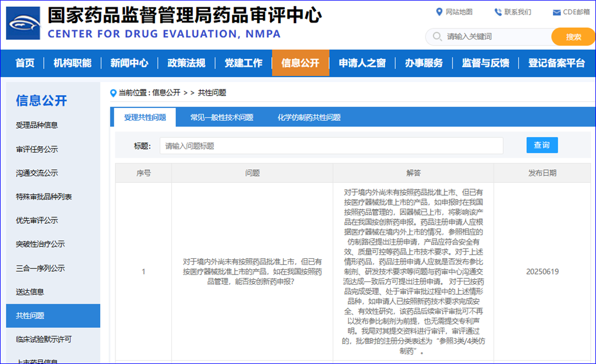The image size is (596, 364).
Task: Open 新闻中心 navigation item
Action: [129, 63]
